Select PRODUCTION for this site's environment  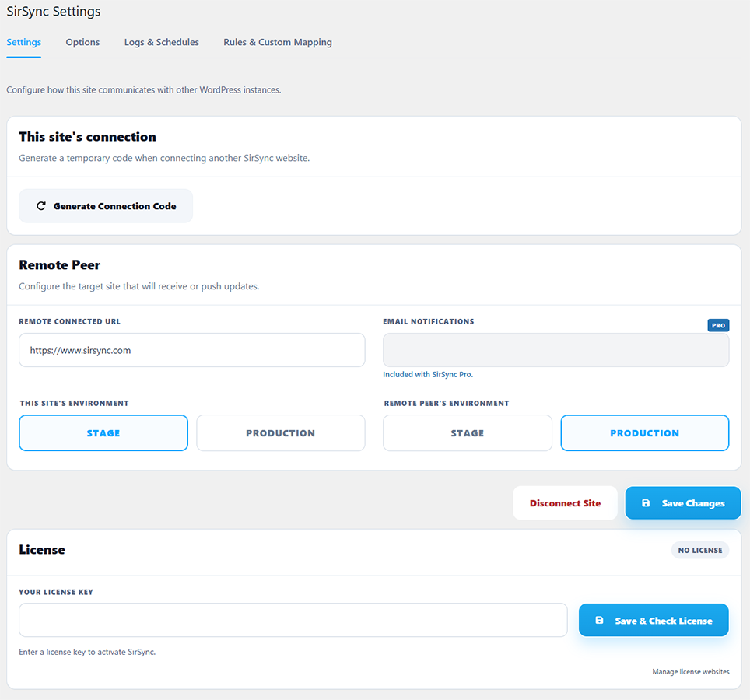click(281, 432)
